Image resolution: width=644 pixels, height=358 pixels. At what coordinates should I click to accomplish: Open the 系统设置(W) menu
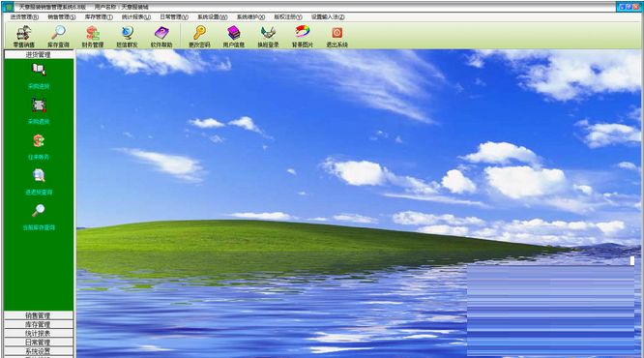coord(213,16)
